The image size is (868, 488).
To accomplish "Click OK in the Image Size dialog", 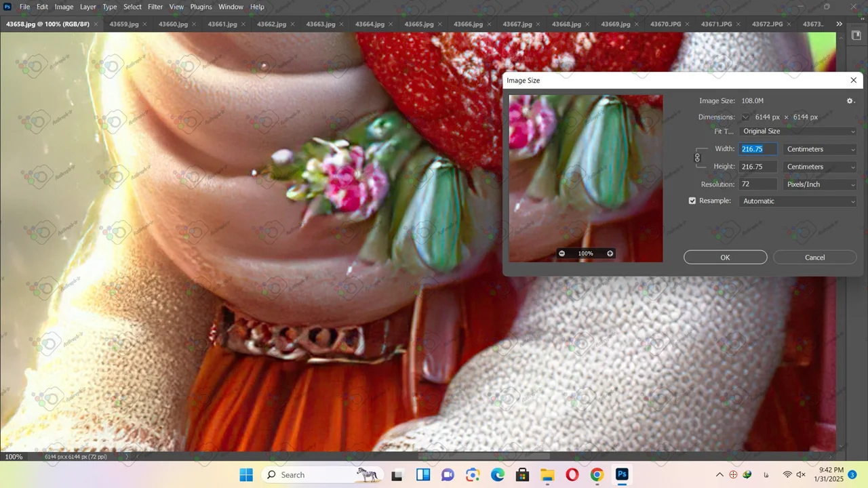I will [x=725, y=258].
